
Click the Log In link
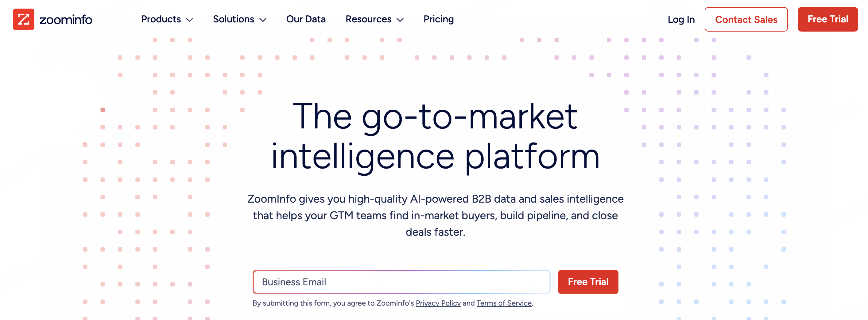681,20
